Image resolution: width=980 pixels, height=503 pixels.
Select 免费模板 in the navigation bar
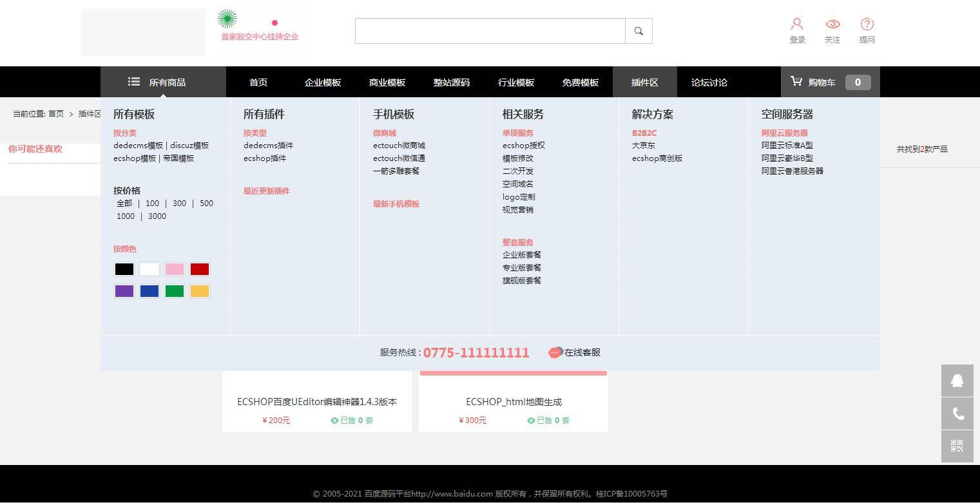coord(579,82)
